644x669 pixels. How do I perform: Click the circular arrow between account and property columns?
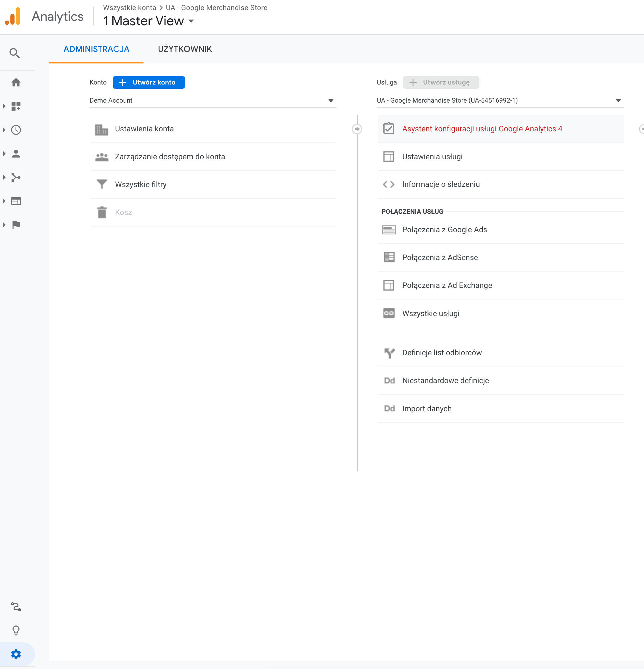(x=357, y=129)
